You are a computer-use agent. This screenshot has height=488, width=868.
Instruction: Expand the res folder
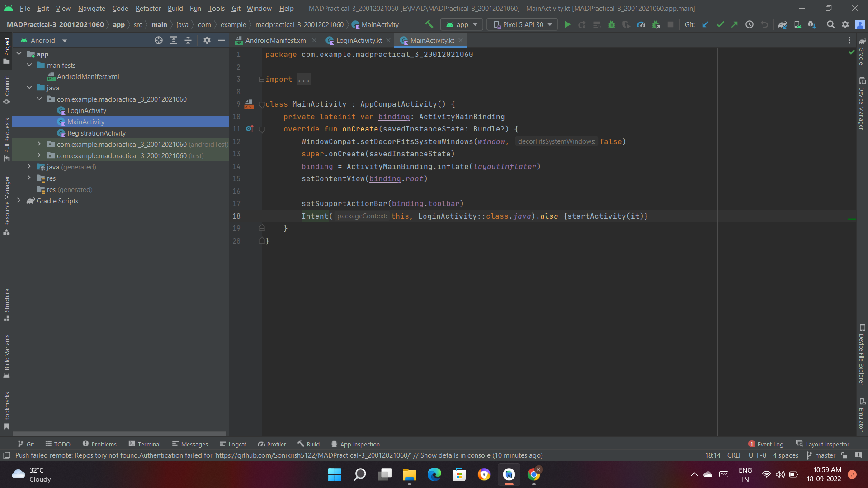[x=29, y=178]
